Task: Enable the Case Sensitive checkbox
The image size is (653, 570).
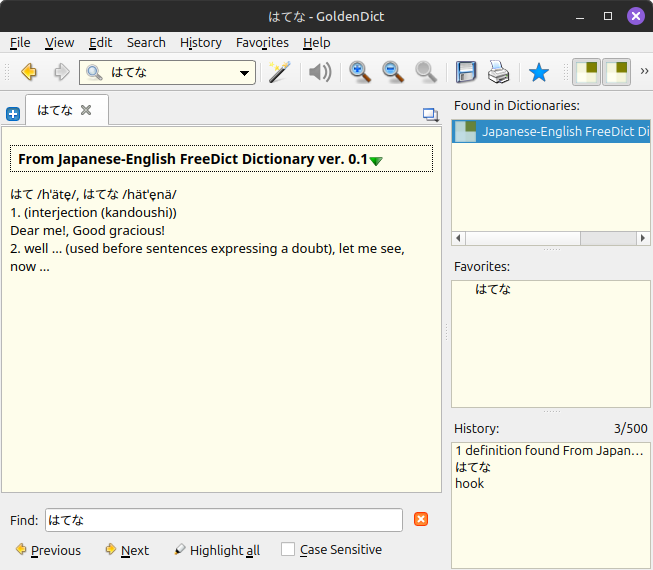Action: [x=288, y=549]
